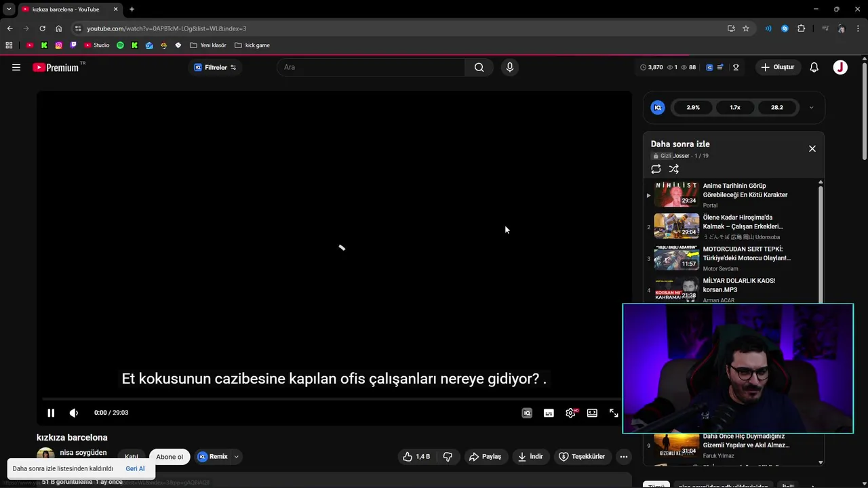
Task: Mute the video volume
Action: click(x=74, y=413)
